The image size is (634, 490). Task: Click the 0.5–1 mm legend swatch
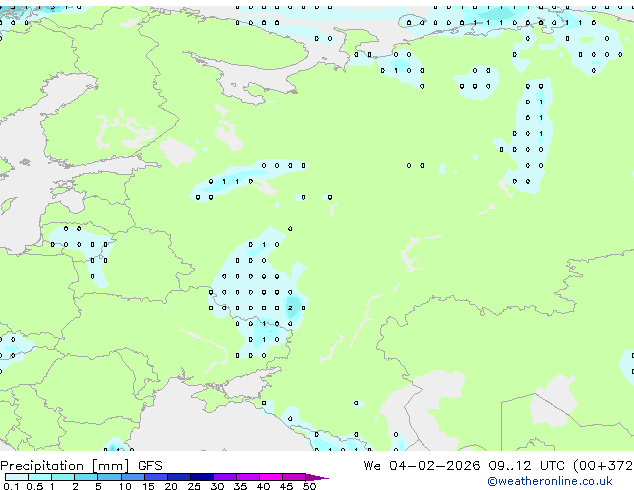click(x=40, y=477)
